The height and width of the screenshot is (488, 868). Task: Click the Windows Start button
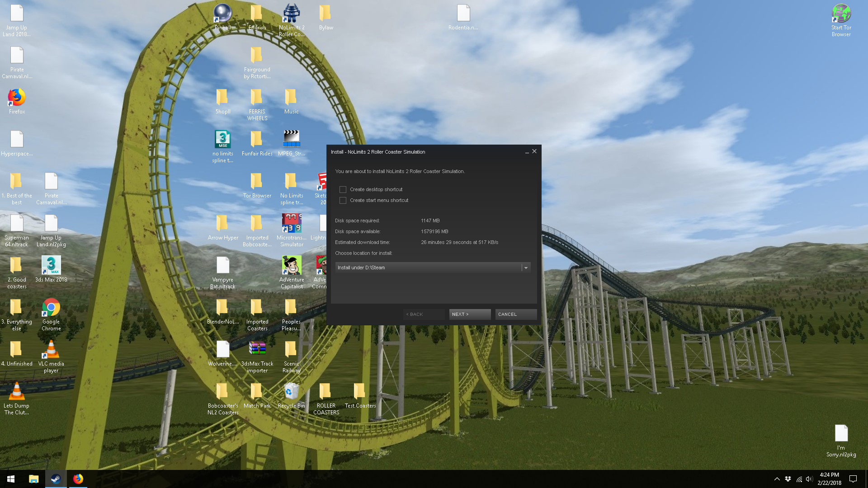[11, 479]
